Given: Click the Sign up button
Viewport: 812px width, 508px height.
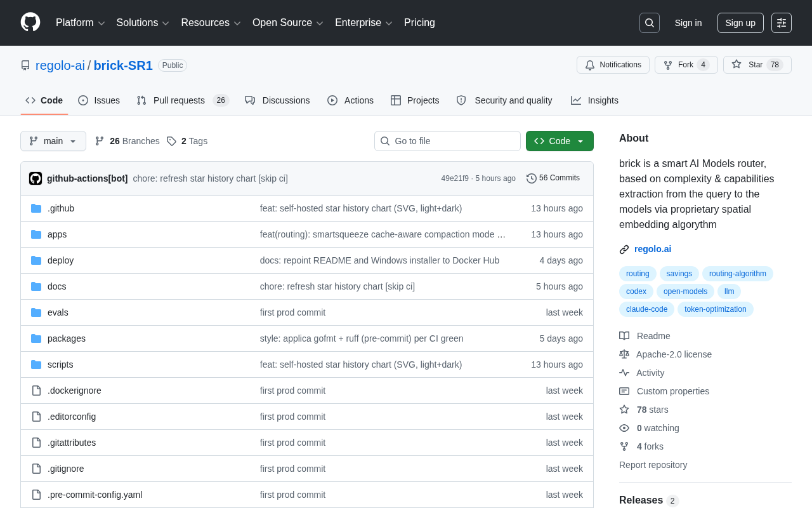Looking at the screenshot, I should click(x=740, y=23).
